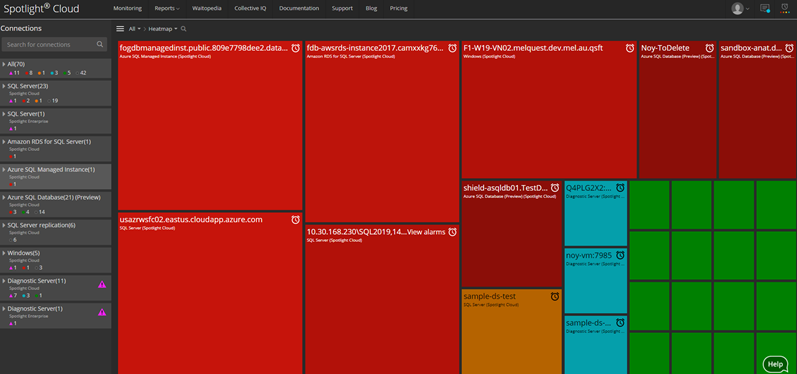Screen dimensions: 797x374
Task: Open the Documentation page
Action: pos(299,9)
